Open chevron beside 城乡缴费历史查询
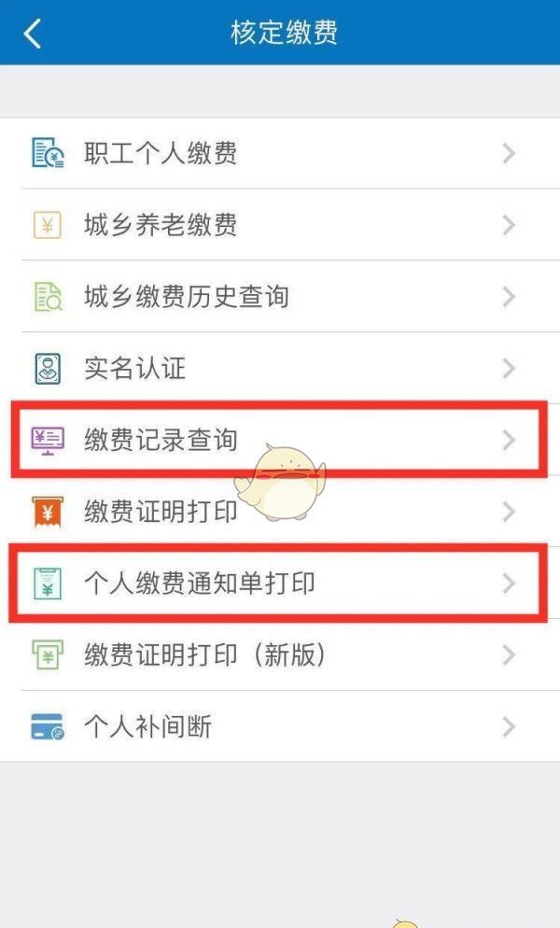The width and height of the screenshot is (560, 928). point(509,297)
